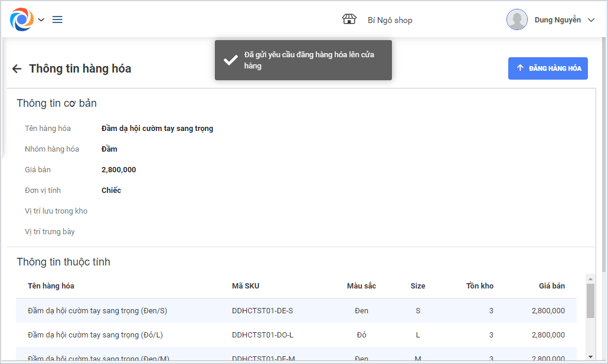Select the Đen/S product variant row
Viewport: 608px width, 364px height.
(97, 310)
